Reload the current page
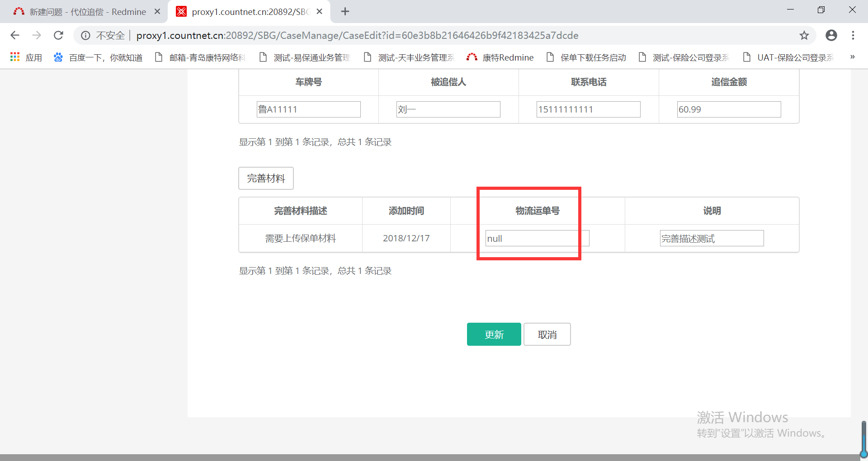Screen dimensions: 868x461 58,35
